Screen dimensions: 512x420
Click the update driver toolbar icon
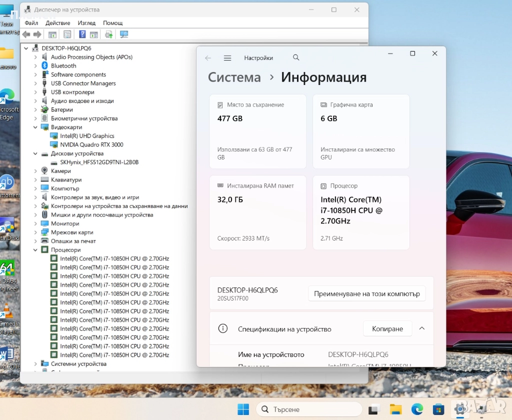pos(108,34)
